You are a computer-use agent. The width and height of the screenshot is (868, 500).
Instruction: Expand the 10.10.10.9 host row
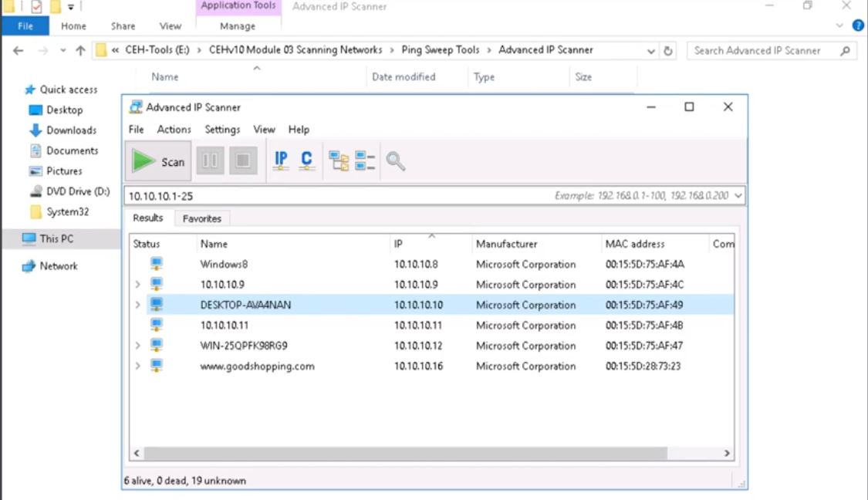(138, 285)
